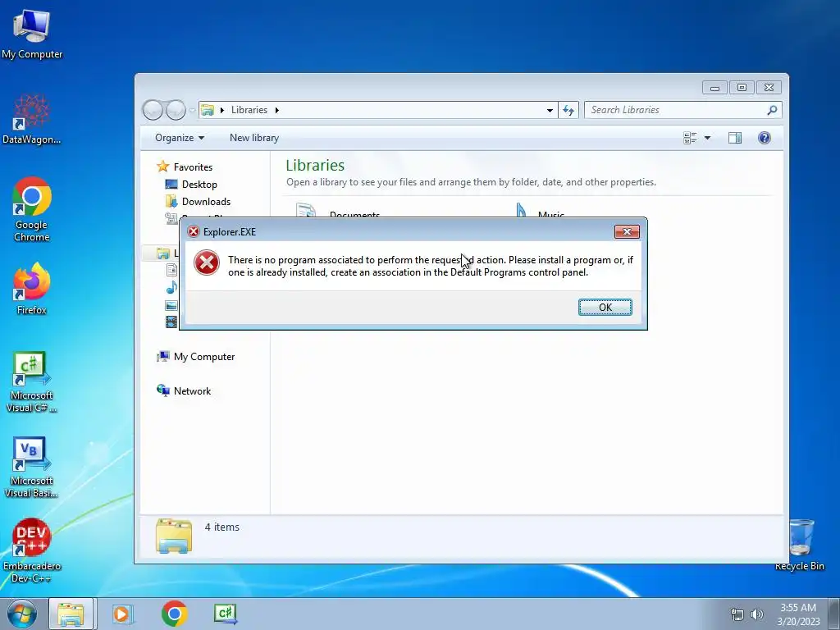Click the search magnifier icon
The width and height of the screenshot is (840, 630).
point(772,110)
